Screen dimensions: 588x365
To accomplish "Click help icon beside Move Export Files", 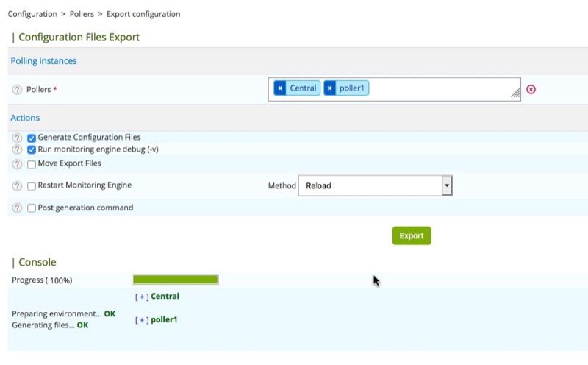I will 17,164.
